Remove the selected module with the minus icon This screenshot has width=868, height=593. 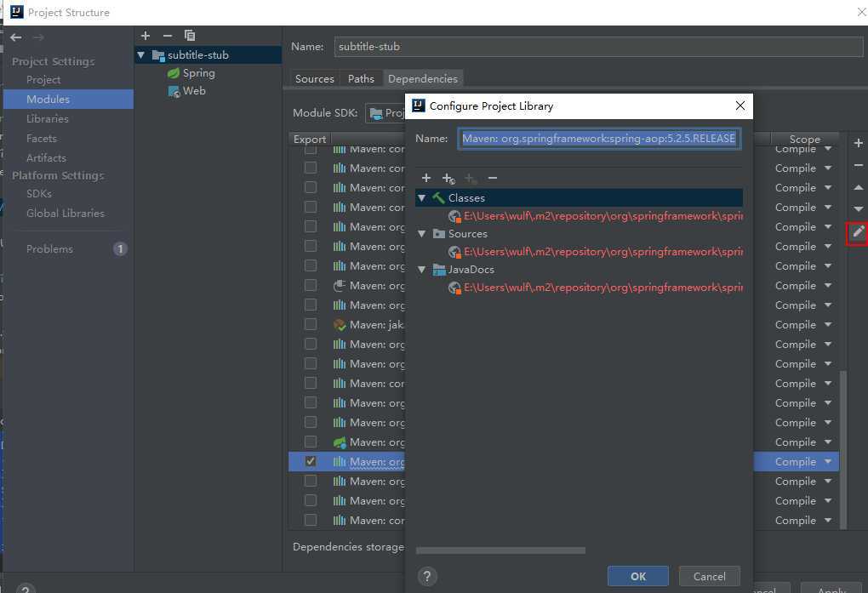point(167,36)
